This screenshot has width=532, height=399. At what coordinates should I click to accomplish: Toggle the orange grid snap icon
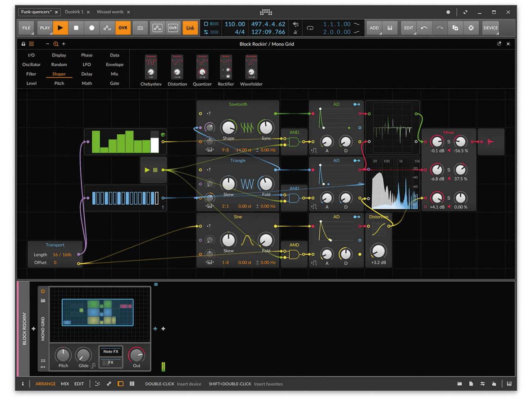point(31,44)
